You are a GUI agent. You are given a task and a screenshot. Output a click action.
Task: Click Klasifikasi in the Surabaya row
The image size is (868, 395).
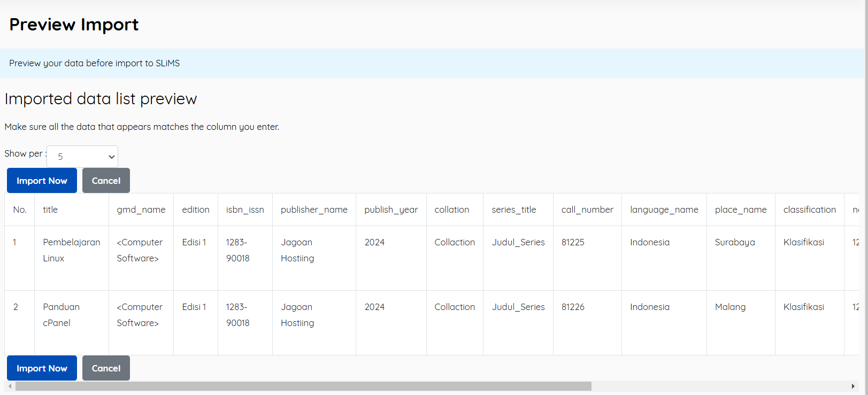tap(804, 242)
